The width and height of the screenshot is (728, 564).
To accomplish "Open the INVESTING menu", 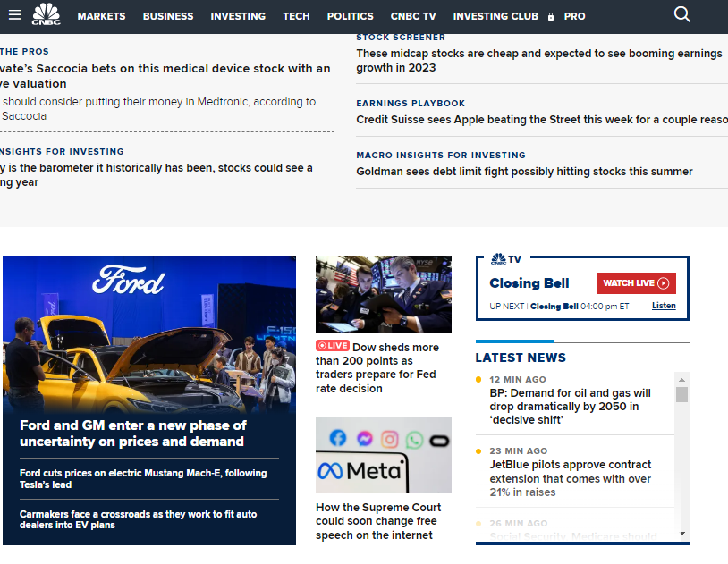I will pos(238,16).
